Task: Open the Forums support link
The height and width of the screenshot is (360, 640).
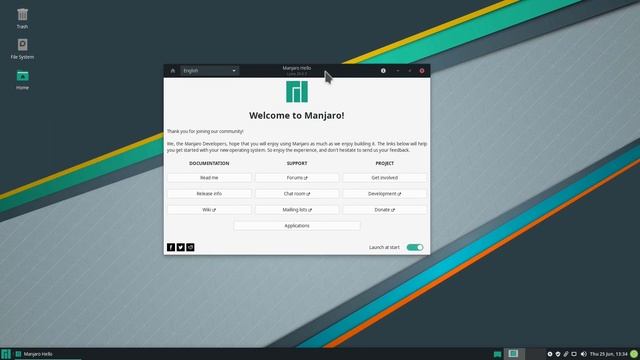Action: [x=297, y=178]
